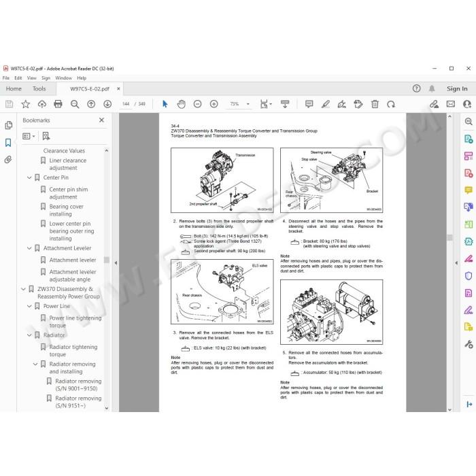476x476 pixels.
Task: Collapse the Center Pin bookmark
Action: tap(29, 177)
